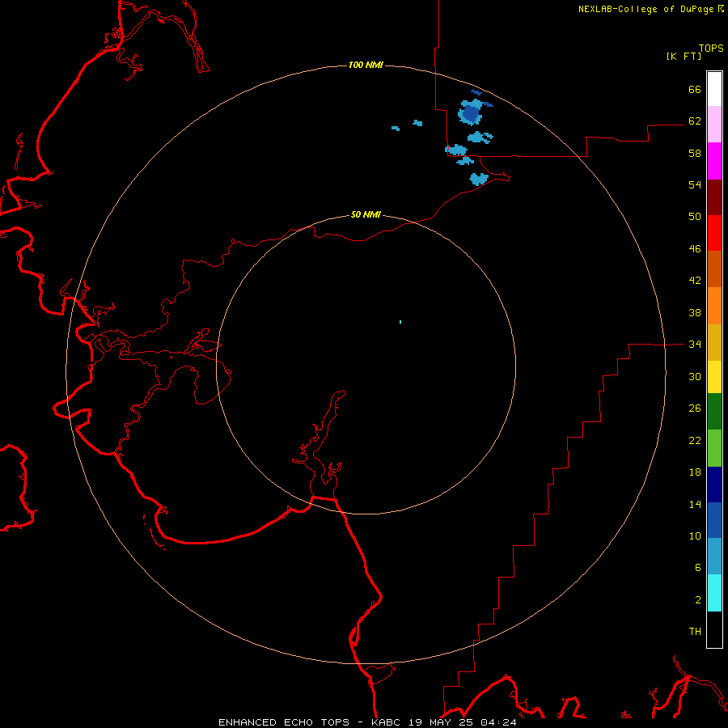The width and height of the screenshot is (728, 728).
Task: Click the '04:24' timestamp
Action: (x=498, y=722)
